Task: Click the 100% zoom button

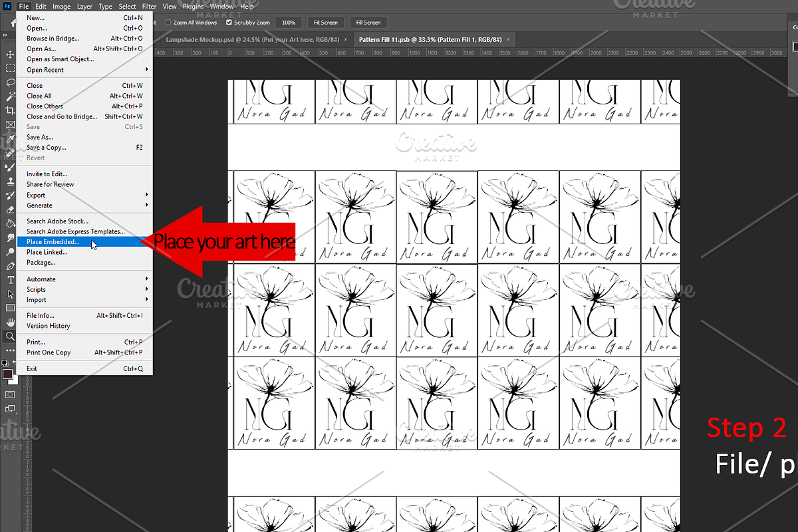Action: 289,23
